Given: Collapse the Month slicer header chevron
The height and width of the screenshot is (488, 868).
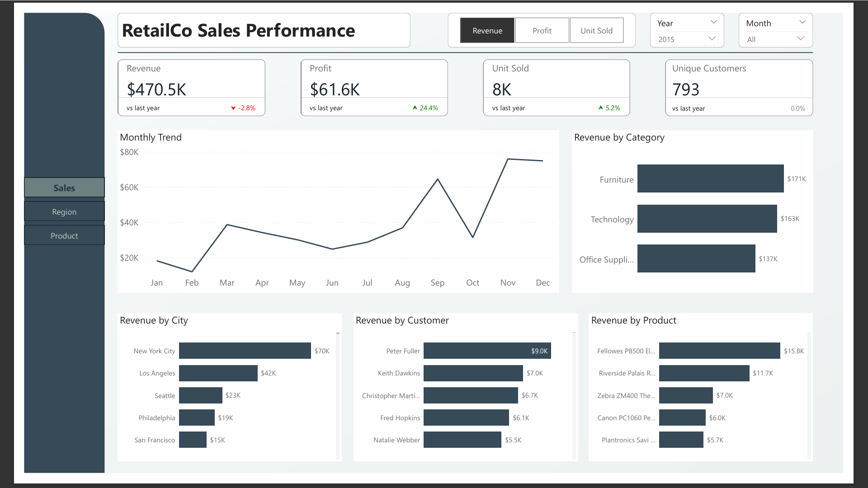Looking at the screenshot, I should 802,22.
